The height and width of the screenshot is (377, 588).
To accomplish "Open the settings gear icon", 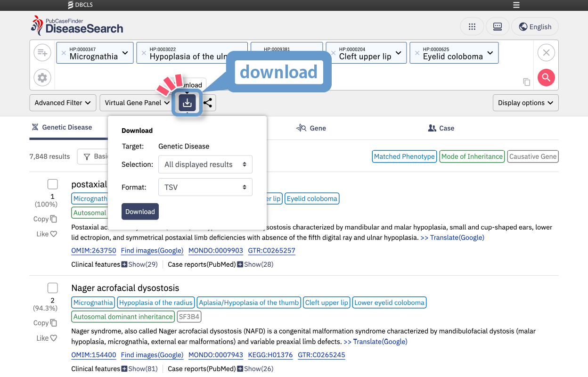I will (42, 77).
